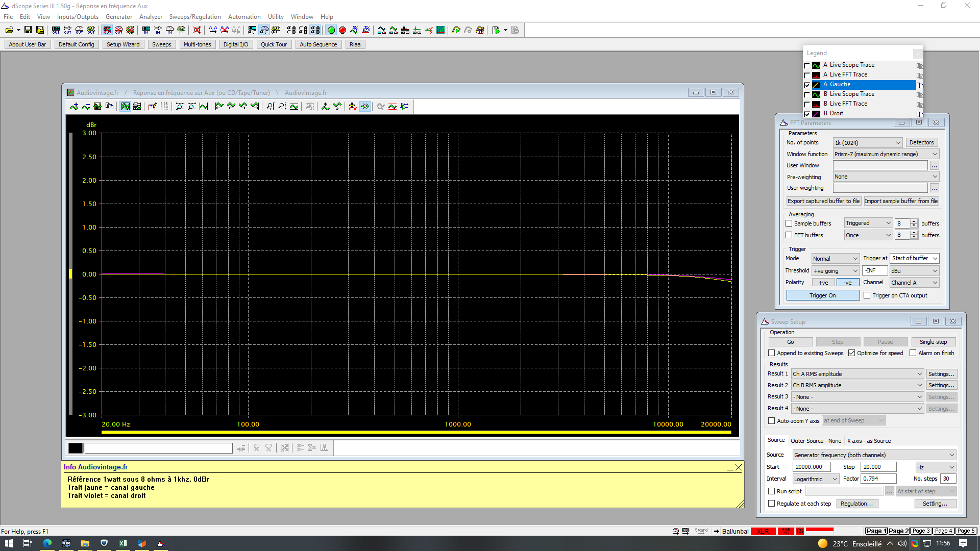Click the Single-step button
The width and height of the screenshot is (980, 551).
pos(933,342)
